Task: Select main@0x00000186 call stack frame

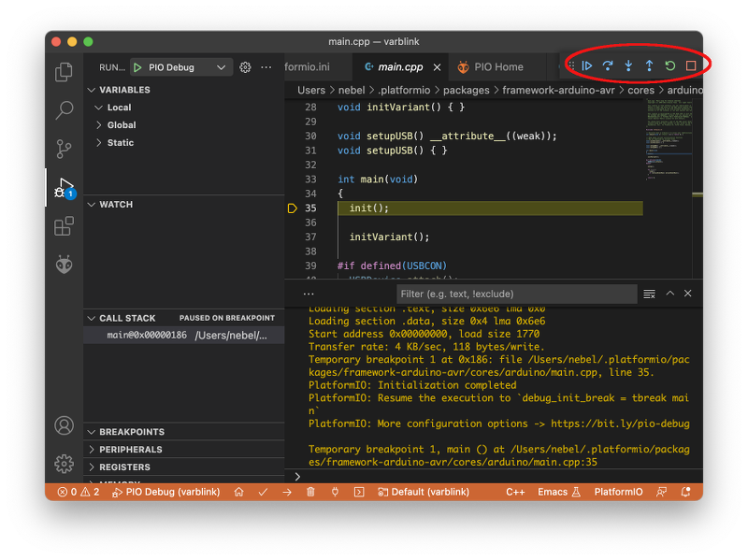Action: 183,336
